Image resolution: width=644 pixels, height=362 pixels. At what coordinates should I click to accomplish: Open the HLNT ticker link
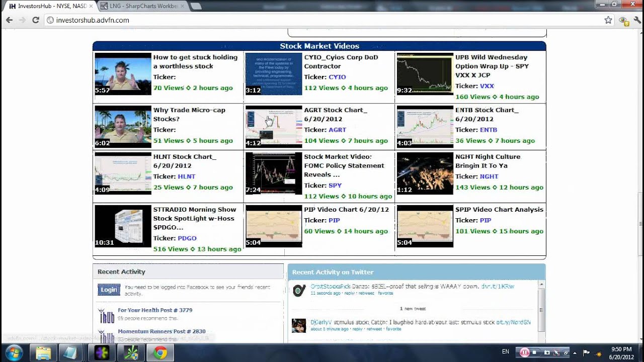pyautogui.click(x=187, y=176)
